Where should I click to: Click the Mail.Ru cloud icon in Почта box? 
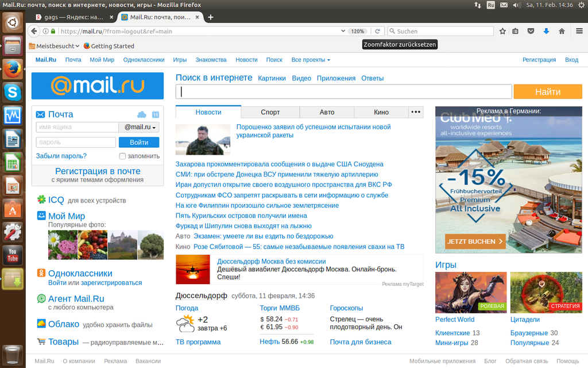pyautogui.click(x=142, y=114)
